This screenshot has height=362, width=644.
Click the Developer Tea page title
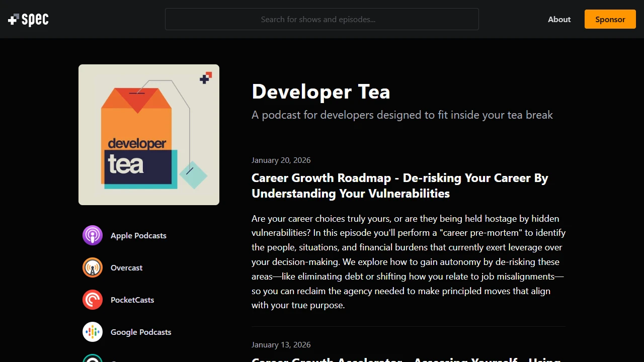pos(320,92)
